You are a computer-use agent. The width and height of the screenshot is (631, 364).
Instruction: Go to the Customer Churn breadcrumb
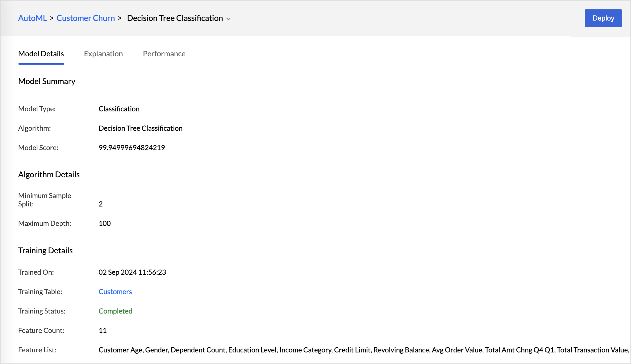click(85, 18)
